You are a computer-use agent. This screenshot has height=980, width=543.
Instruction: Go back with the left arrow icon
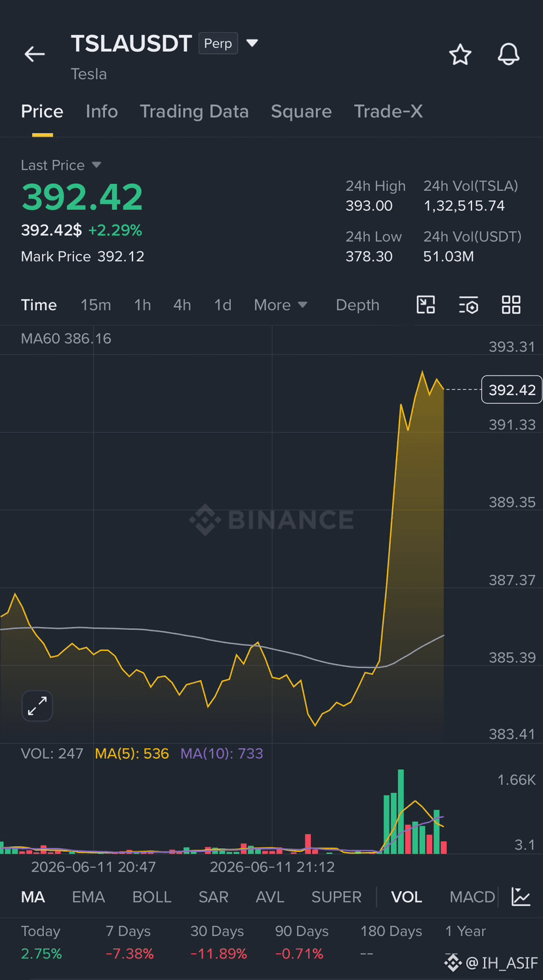point(35,54)
